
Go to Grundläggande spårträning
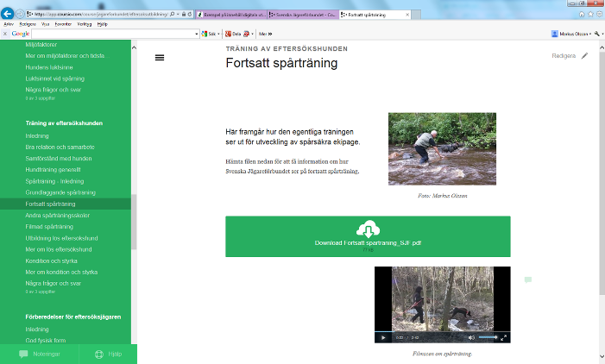click(x=60, y=192)
